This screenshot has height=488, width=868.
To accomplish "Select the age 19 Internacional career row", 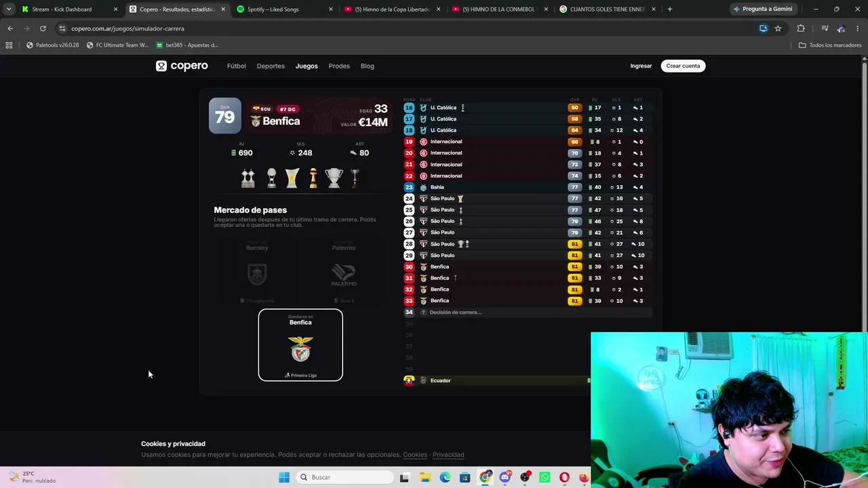I will click(528, 142).
